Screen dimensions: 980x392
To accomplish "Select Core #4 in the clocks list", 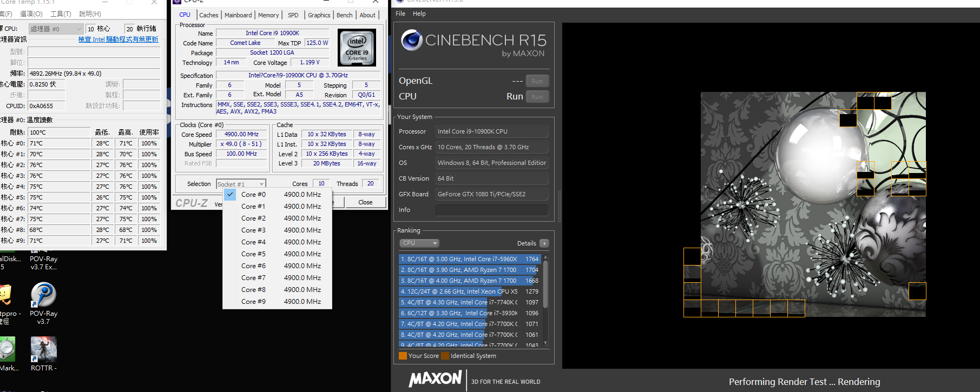I will tap(277, 242).
